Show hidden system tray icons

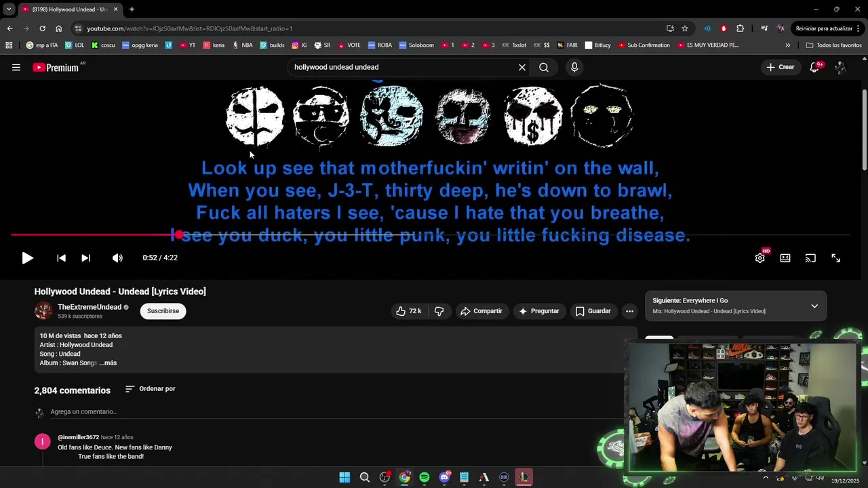766,478
